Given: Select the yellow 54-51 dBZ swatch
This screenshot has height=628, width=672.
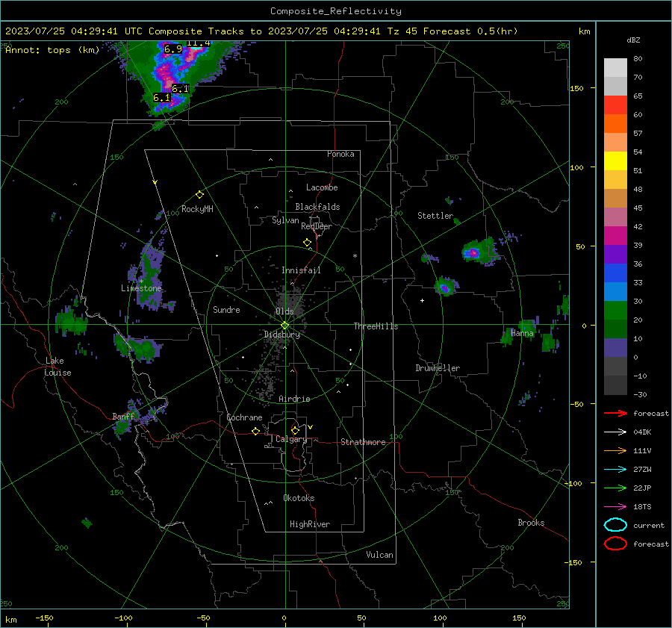Looking at the screenshot, I should 615,161.
